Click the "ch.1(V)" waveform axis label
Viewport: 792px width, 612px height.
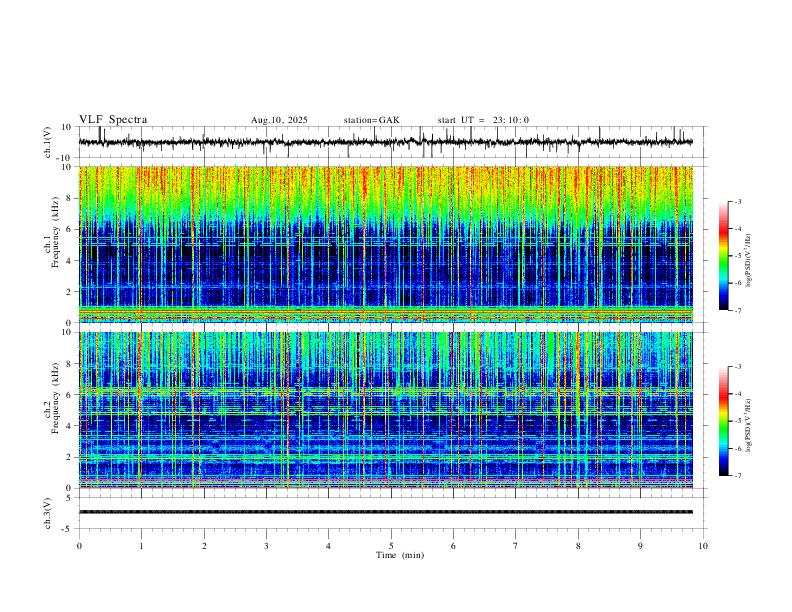pos(48,142)
